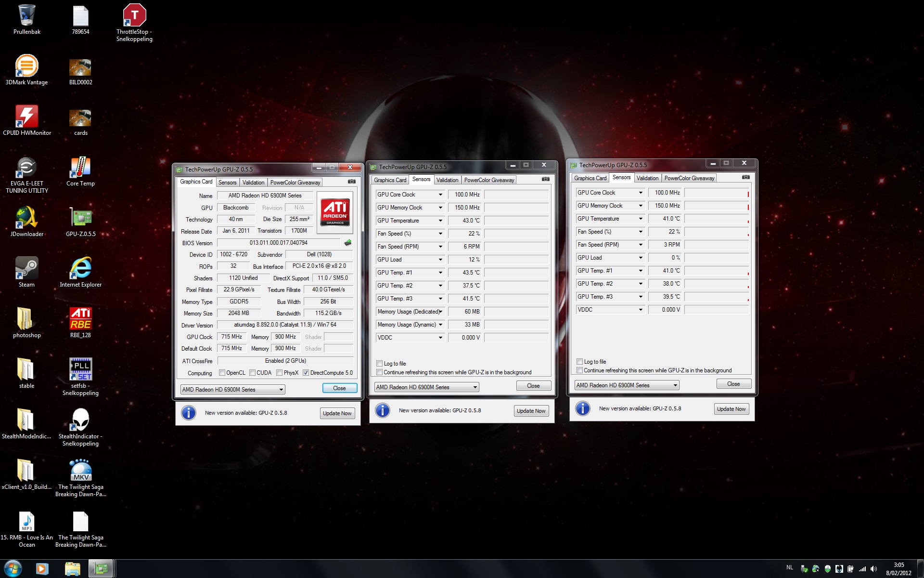Toggle OpenCL checkbox in Computing row

coord(222,372)
